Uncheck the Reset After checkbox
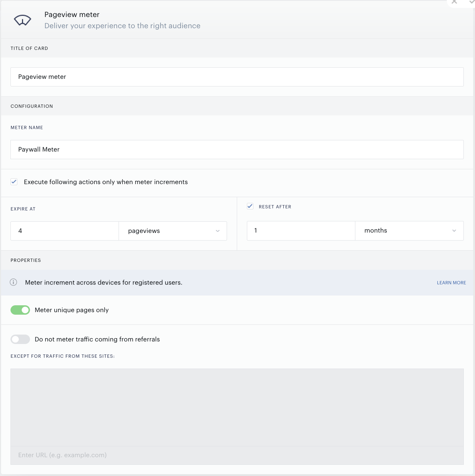 (x=250, y=206)
